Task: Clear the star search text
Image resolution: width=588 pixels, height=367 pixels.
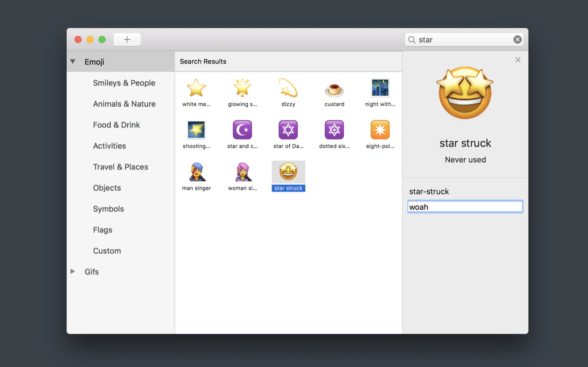Action: point(517,40)
